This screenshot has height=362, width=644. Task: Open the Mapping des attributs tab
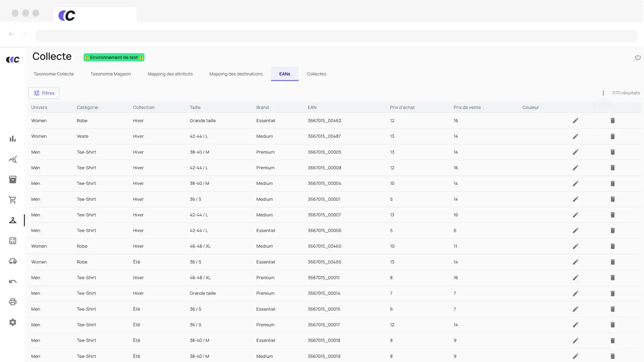tap(170, 74)
